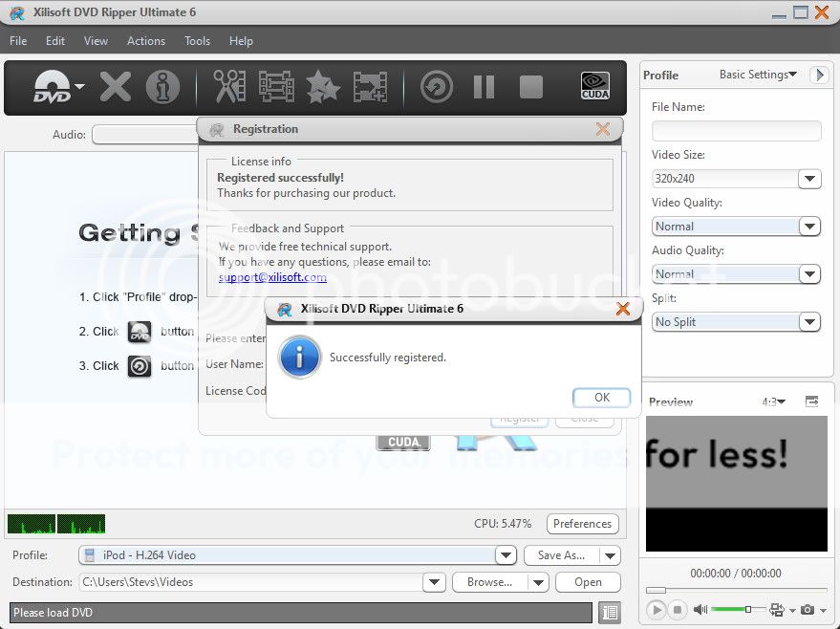Take a snapshot with the camera icon
This screenshot has height=629, width=840.
point(808,610)
